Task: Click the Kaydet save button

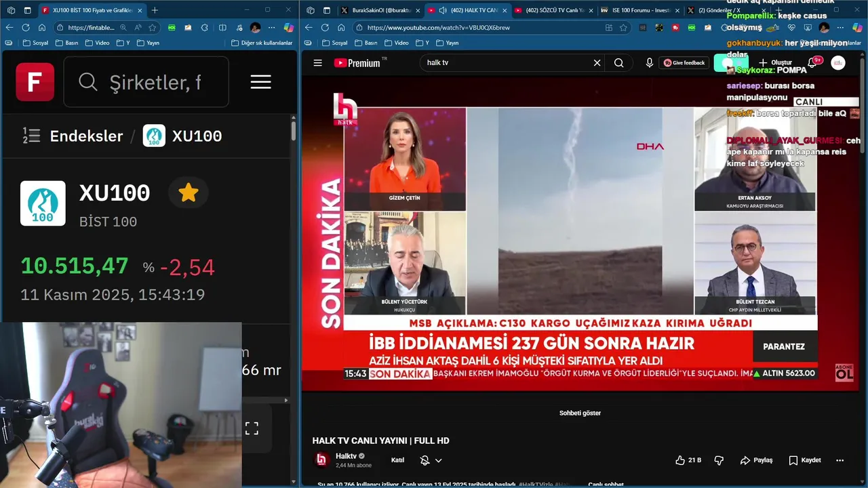Action: [x=804, y=460]
